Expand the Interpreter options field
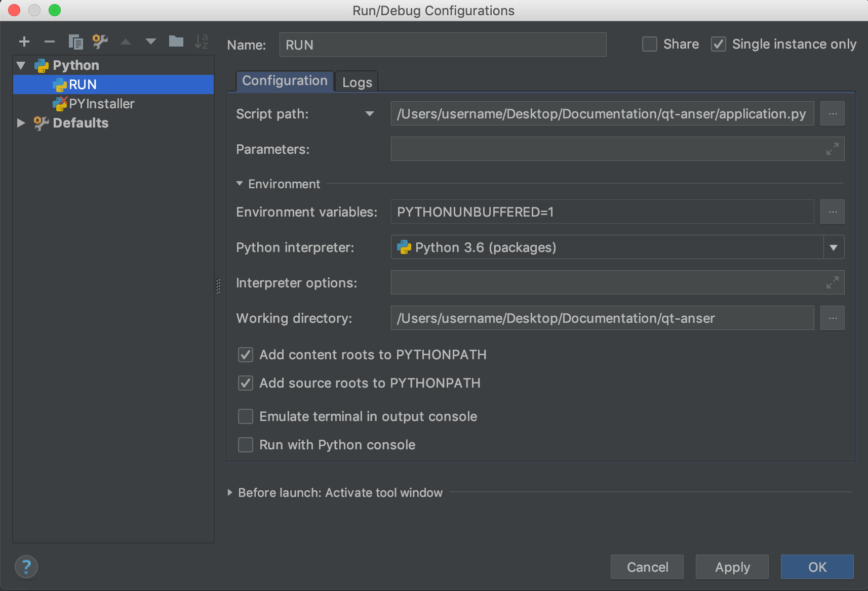The image size is (868, 591). point(833,283)
